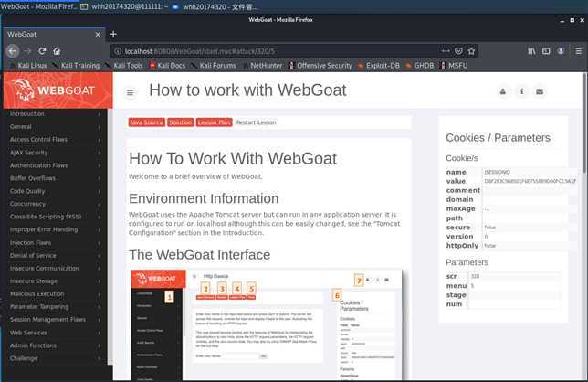Screen dimensions: 588x382
Task: Open the Kali Tools bookmark
Action: (x=124, y=65)
